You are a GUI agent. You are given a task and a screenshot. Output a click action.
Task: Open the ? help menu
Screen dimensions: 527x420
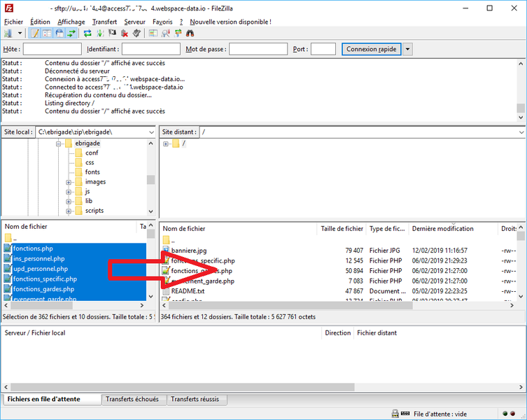pyautogui.click(x=181, y=22)
